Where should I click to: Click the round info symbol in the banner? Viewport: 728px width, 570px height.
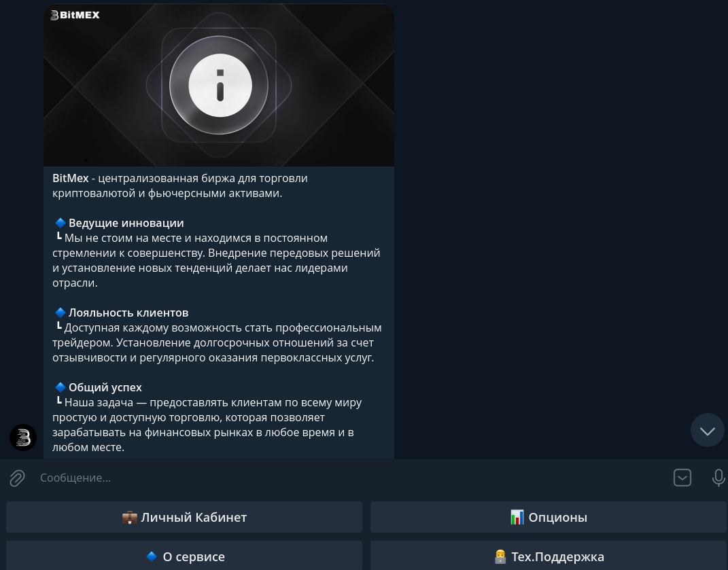point(220,86)
